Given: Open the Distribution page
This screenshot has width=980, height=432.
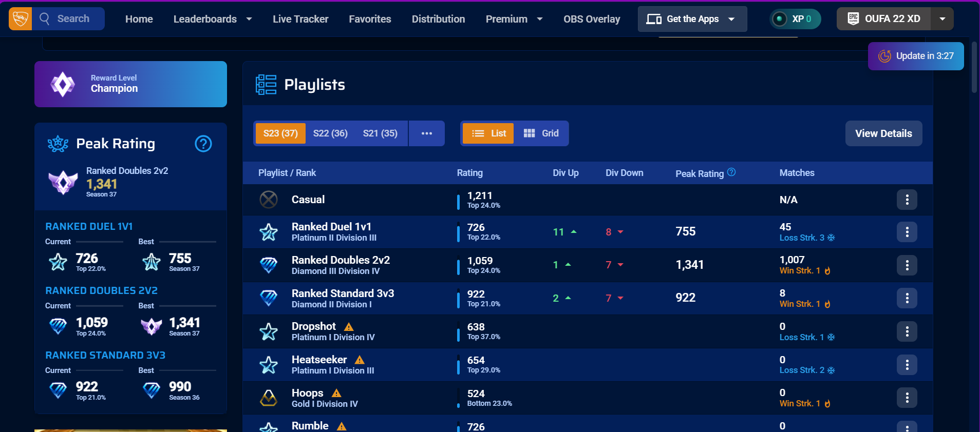Looking at the screenshot, I should (x=438, y=19).
